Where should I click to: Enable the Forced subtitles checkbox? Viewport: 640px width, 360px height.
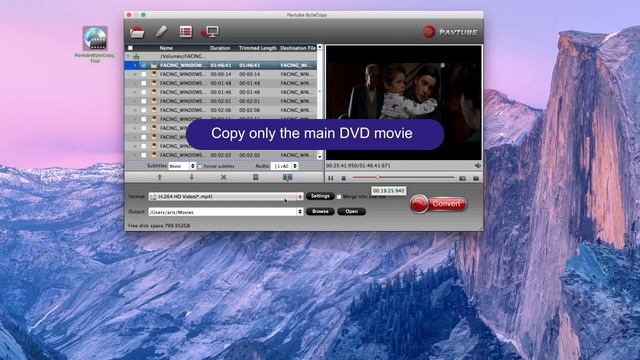(x=200, y=167)
